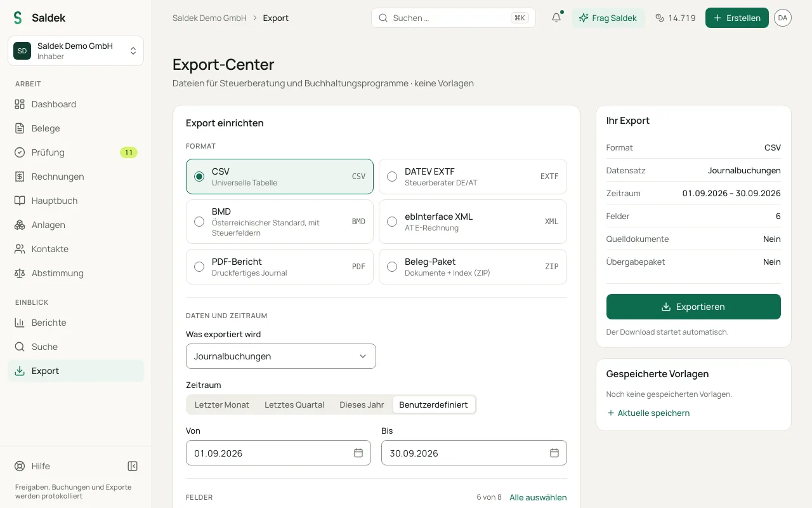
Task: Click Alle auswählen link
Action: point(538,497)
